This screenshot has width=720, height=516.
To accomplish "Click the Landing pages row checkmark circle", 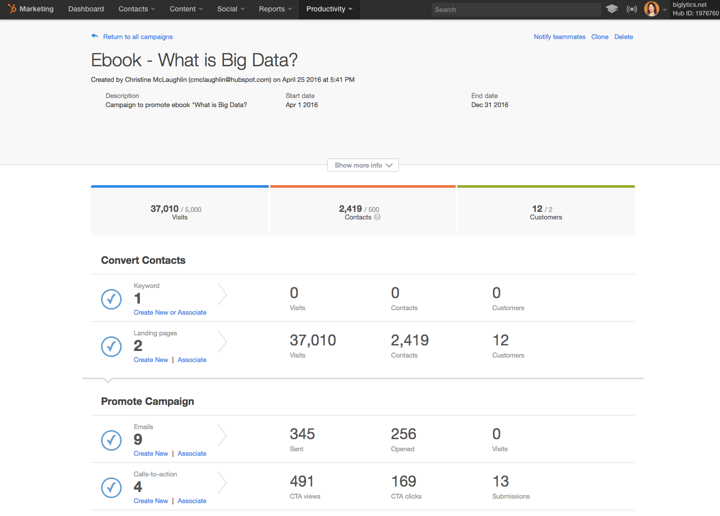I will click(x=111, y=346).
